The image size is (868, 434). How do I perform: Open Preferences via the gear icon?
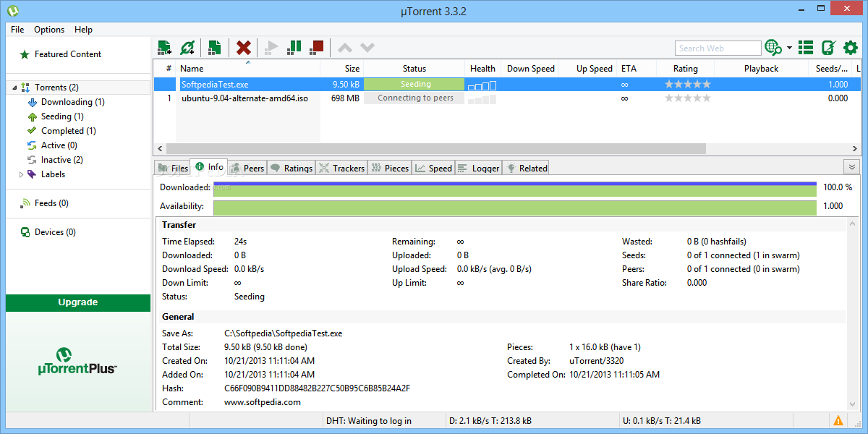[x=851, y=48]
